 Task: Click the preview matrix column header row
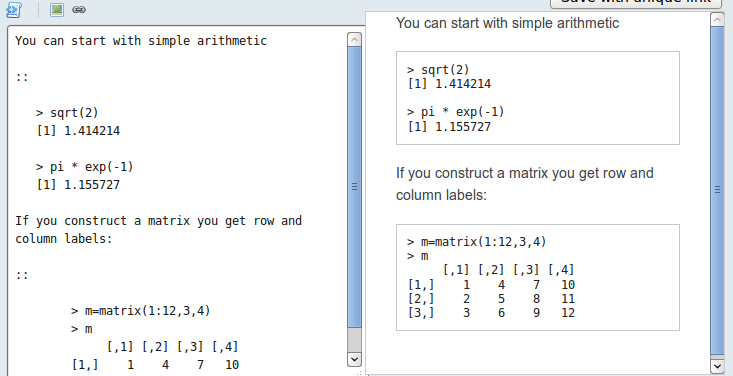pyautogui.click(x=508, y=270)
